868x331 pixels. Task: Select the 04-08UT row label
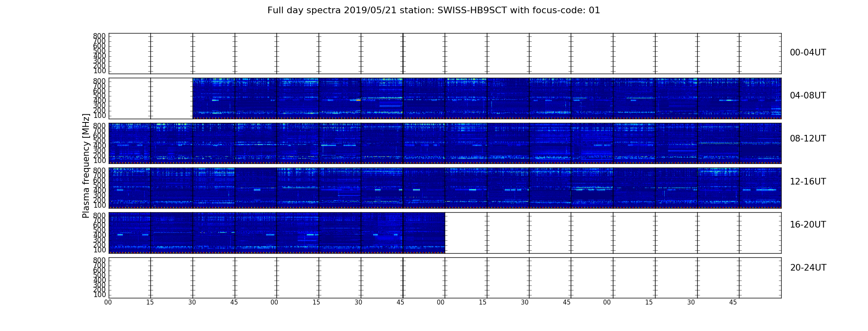(x=808, y=96)
